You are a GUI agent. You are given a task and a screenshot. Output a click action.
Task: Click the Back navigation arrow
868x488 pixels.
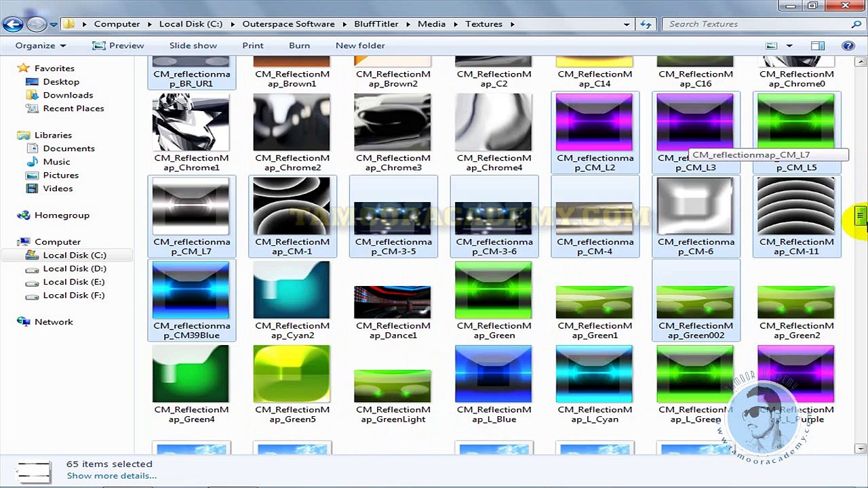pyautogui.click(x=13, y=24)
